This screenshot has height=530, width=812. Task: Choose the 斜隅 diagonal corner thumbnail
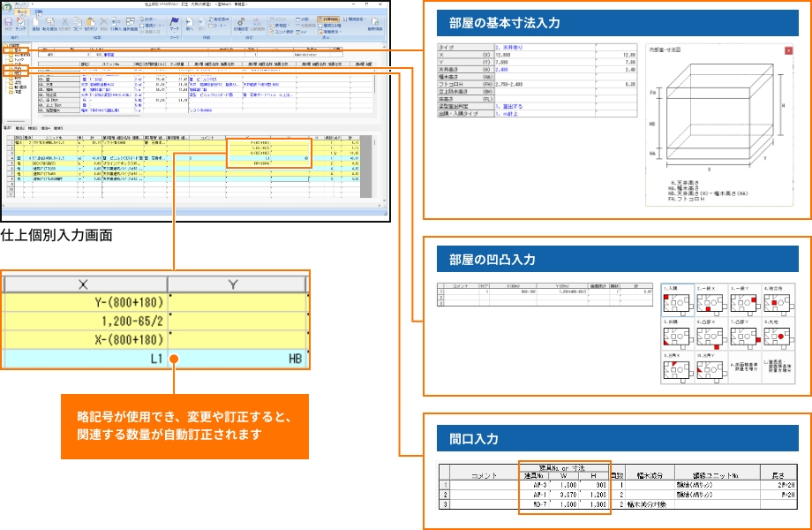tap(677, 335)
